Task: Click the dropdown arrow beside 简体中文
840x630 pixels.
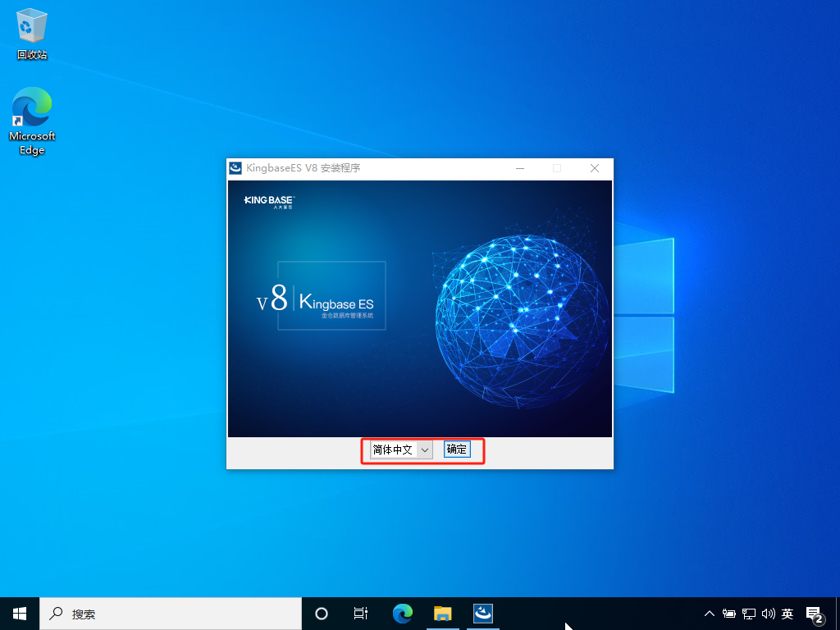Action: coord(425,450)
